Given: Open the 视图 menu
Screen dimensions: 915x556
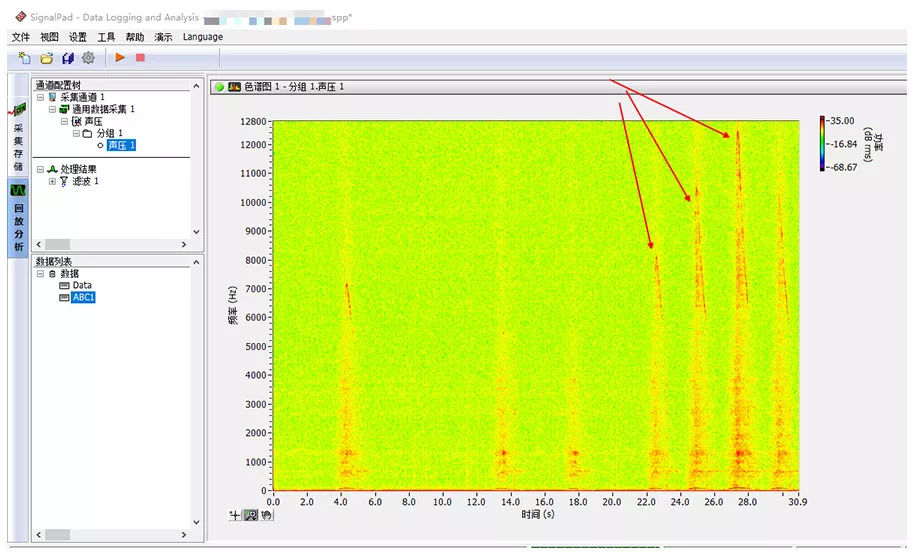Looking at the screenshot, I should click(49, 37).
